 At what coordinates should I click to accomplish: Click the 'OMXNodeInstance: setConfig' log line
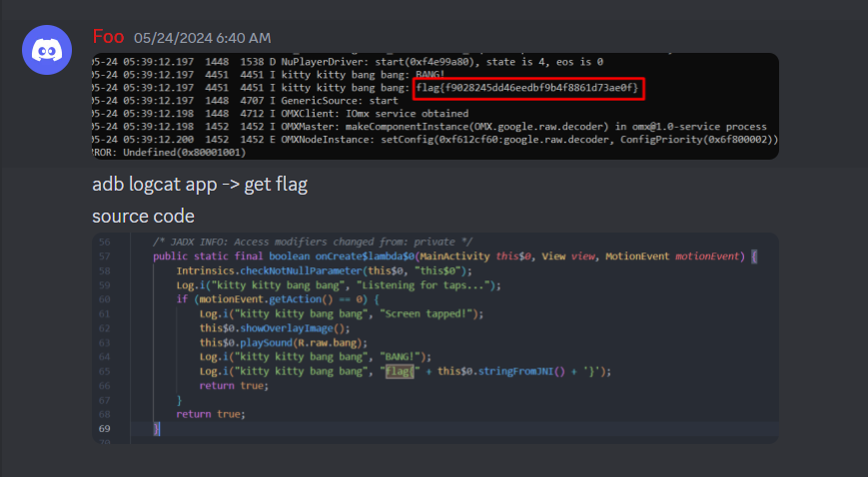coord(435,140)
